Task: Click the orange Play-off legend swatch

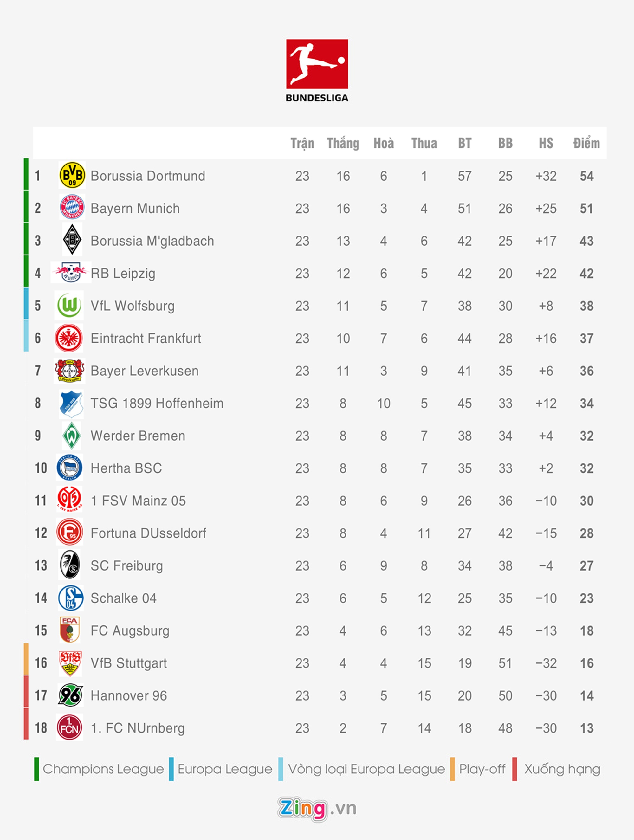Action: pos(452,769)
